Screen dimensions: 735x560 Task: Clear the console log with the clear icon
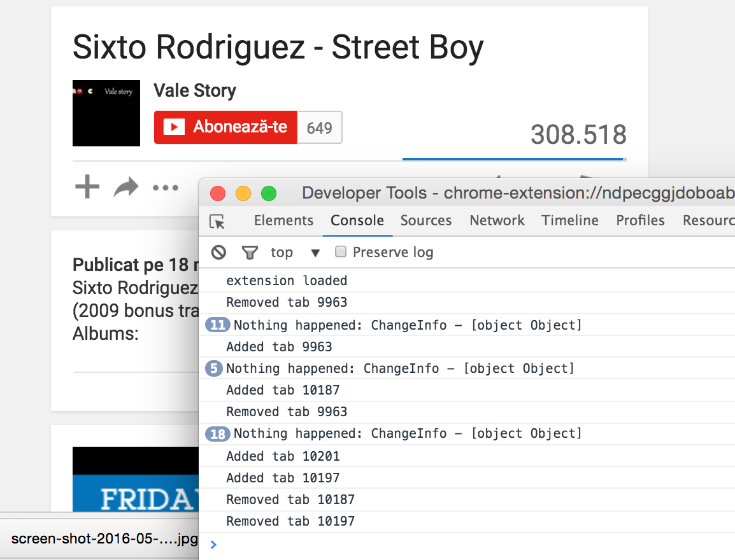pyautogui.click(x=218, y=253)
